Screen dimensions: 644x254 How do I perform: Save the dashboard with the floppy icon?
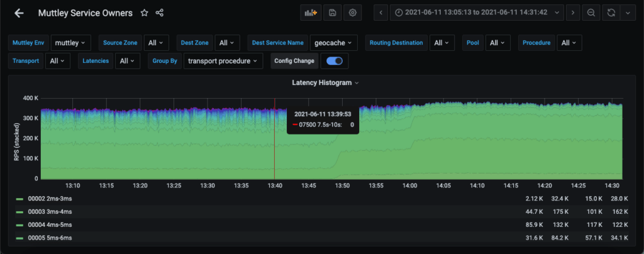pyautogui.click(x=332, y=13)
